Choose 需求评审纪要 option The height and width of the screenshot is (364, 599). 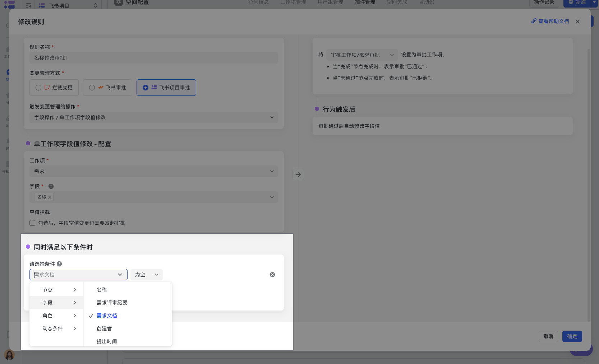[128, 303]
